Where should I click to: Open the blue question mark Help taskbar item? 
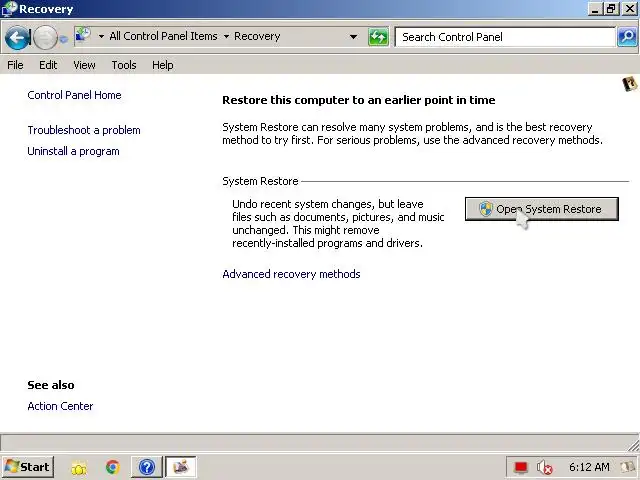click(147, 467)
